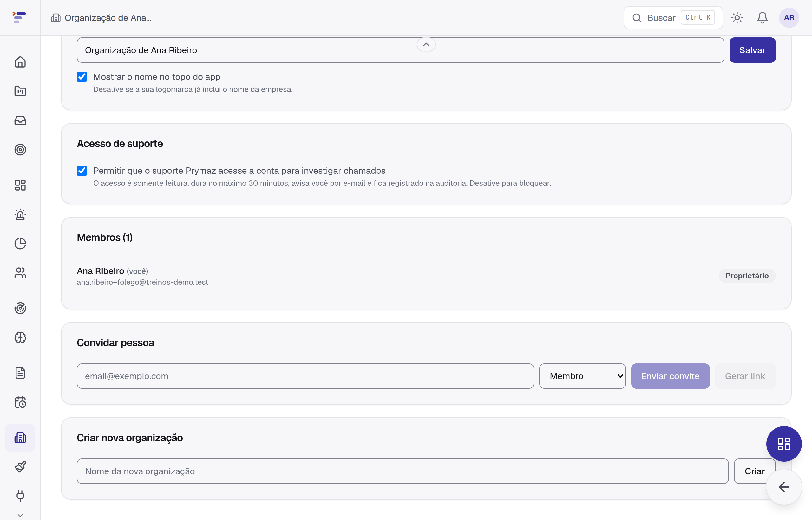Open organization switcher in header
The image size is (812, 520).
click(101, 17)
